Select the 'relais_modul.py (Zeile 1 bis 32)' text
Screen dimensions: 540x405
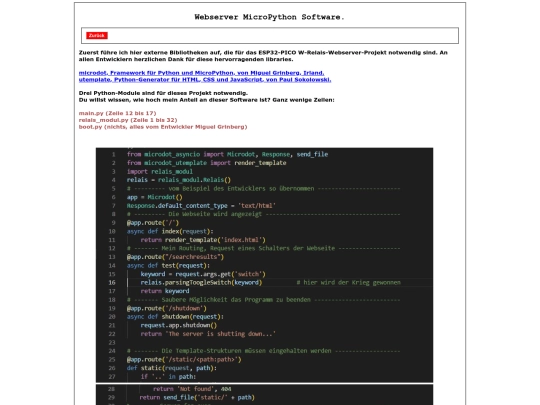[128, 120]
